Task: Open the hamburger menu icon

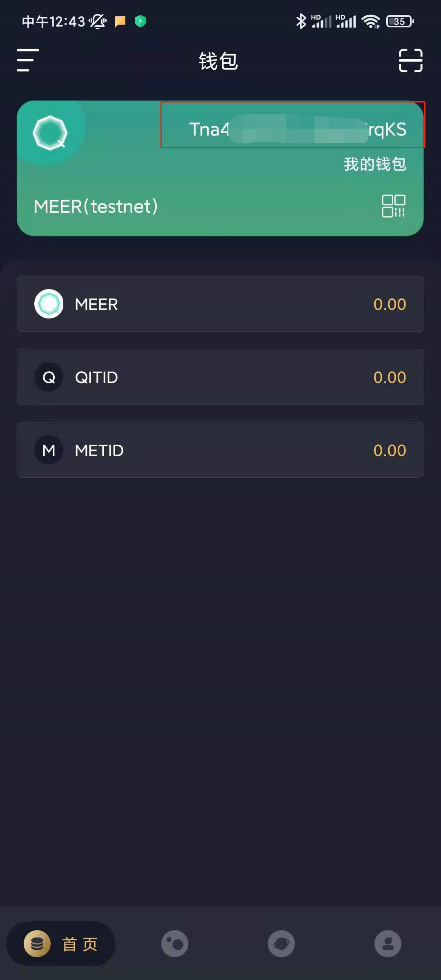Action: (28, 60)
